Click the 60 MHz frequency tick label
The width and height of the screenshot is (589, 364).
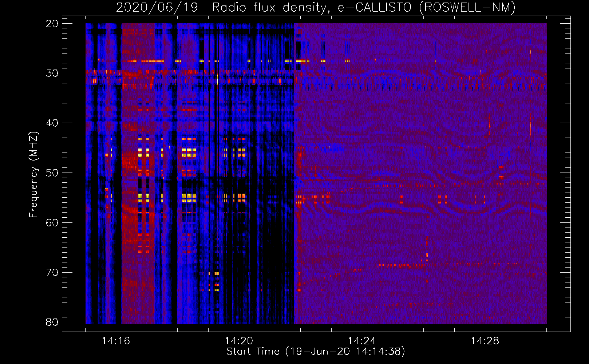tap(52, 223)
